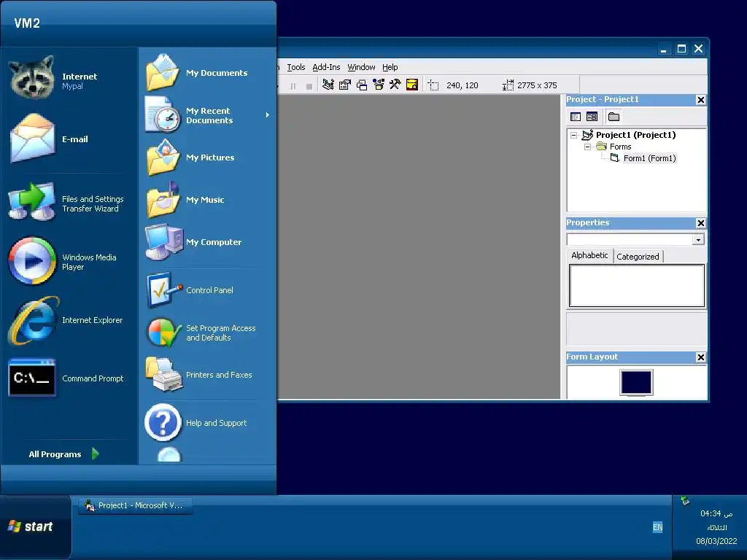Click the system tray network icon
Screen dimensions: 747x560
tap(685, 500)
